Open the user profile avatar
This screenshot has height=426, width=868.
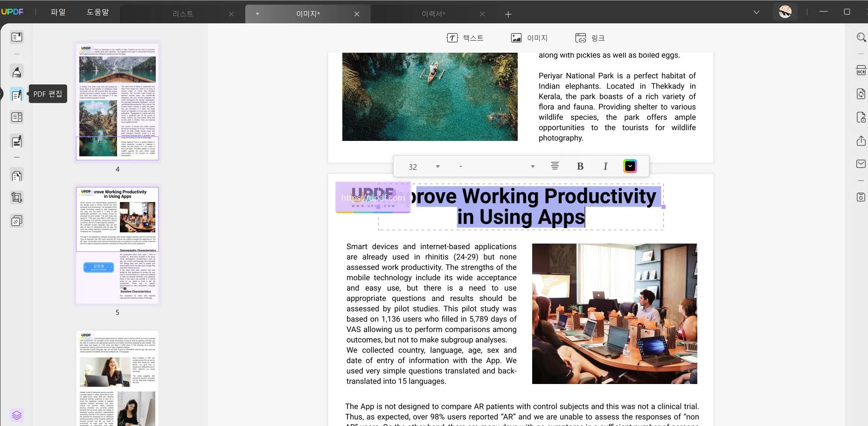coord(785,12)
